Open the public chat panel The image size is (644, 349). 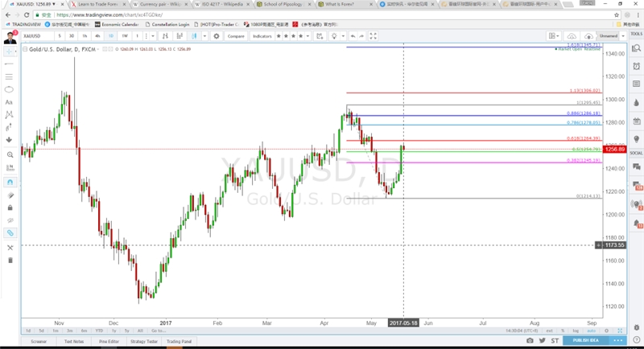pyautogui.click(x=636, y=166)
